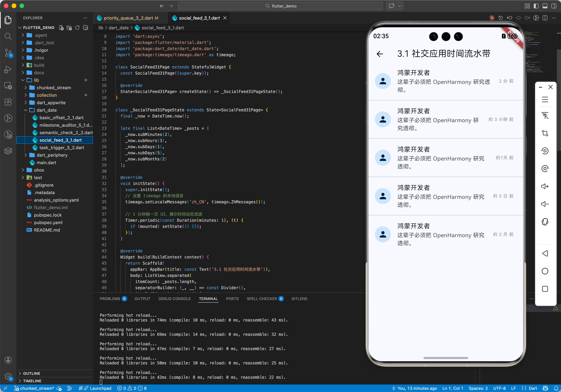Switch to the DEBUG CONSOLE tab
The width and height of the screenshot is (561, 392).
click(174, 299)
